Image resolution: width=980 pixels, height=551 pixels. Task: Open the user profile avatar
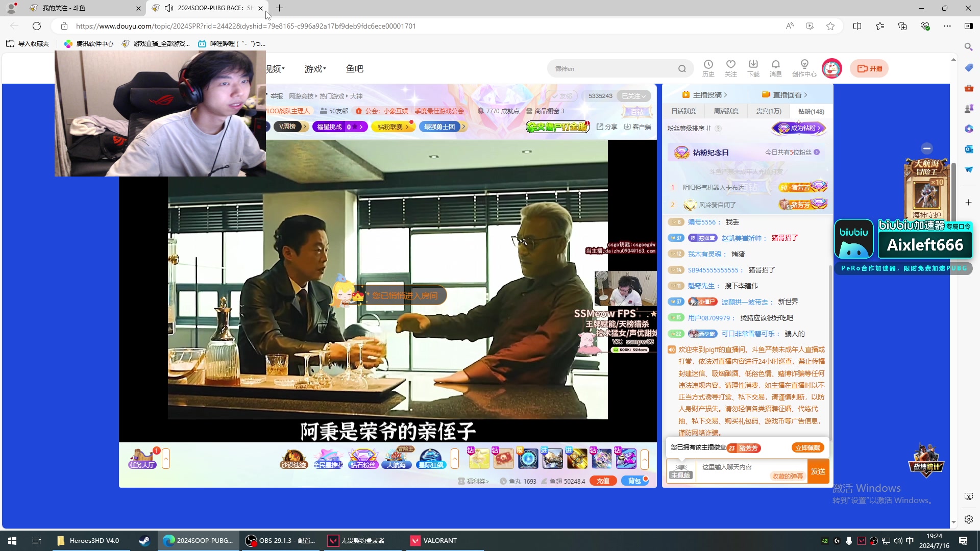pyautogui.click(x=832, y=68)
